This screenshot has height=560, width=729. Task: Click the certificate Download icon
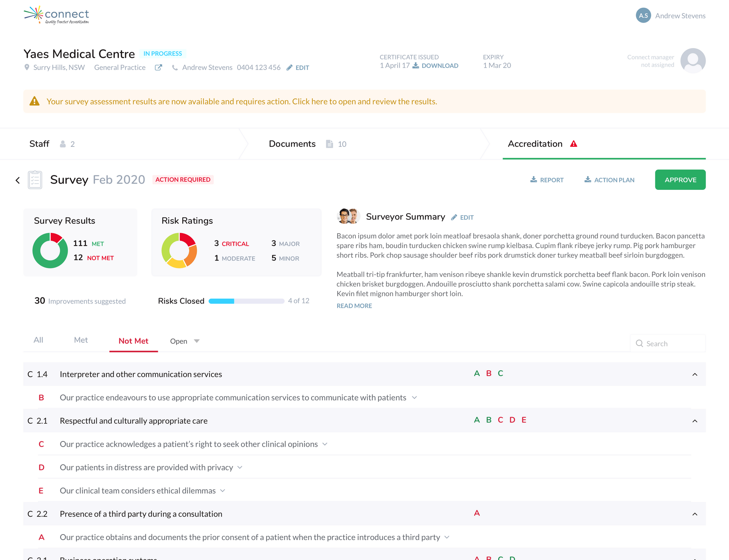tap(416, 66)
